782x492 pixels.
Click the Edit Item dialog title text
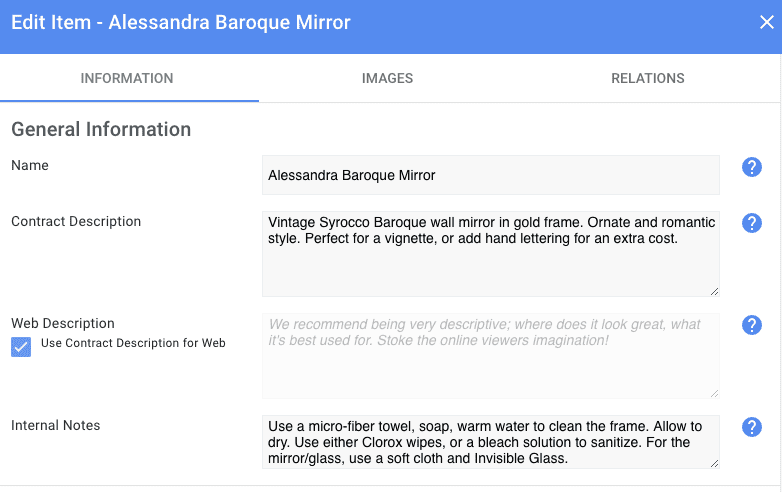[x=181, y=22]
